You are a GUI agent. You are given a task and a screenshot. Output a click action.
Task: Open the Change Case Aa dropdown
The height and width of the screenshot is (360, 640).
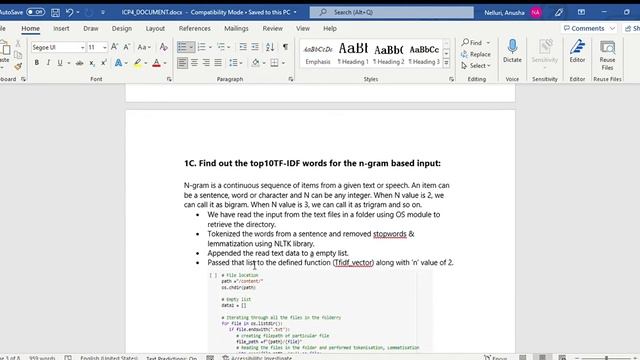pyautogui.click(x=144, y=47)
